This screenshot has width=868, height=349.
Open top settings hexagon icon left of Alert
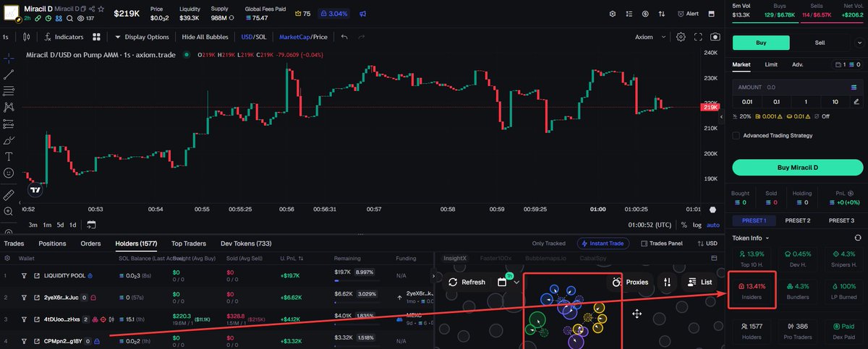click(612, 14)
